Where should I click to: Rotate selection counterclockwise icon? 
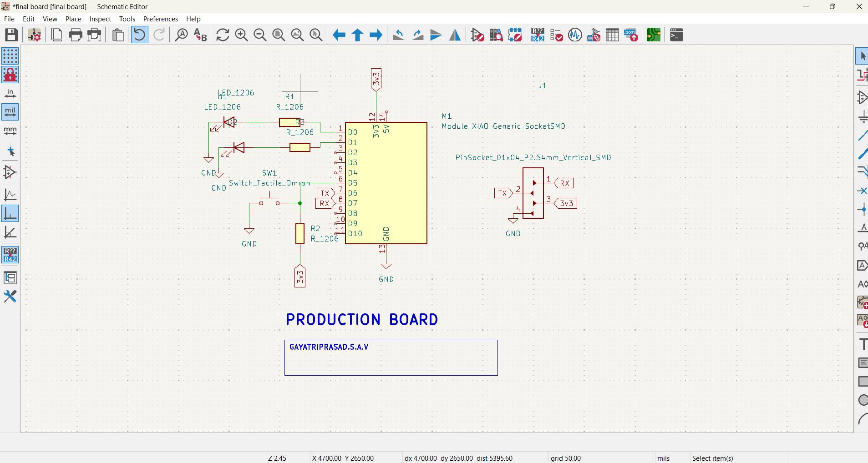[399, 35]
